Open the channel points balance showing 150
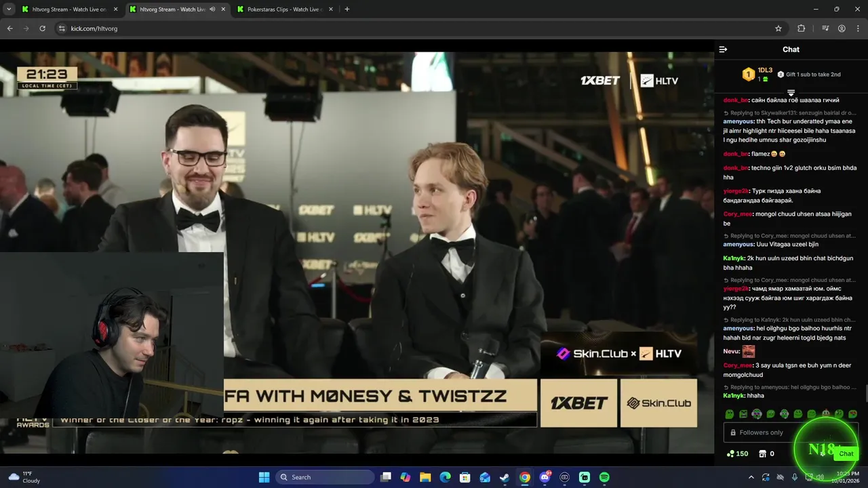This screenshot has width=868, height=488. pyautogui.click(x=737, y=453)
